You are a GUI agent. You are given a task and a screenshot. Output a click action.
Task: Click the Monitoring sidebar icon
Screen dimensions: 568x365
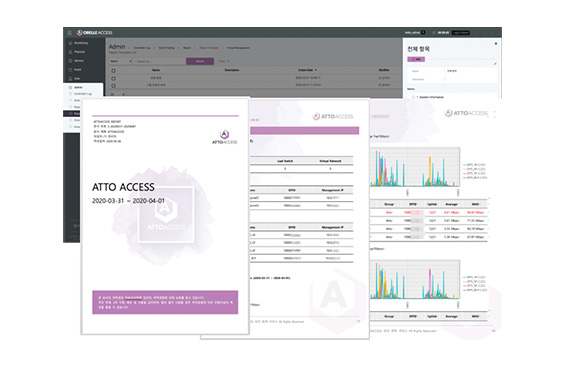pos(70,43)
